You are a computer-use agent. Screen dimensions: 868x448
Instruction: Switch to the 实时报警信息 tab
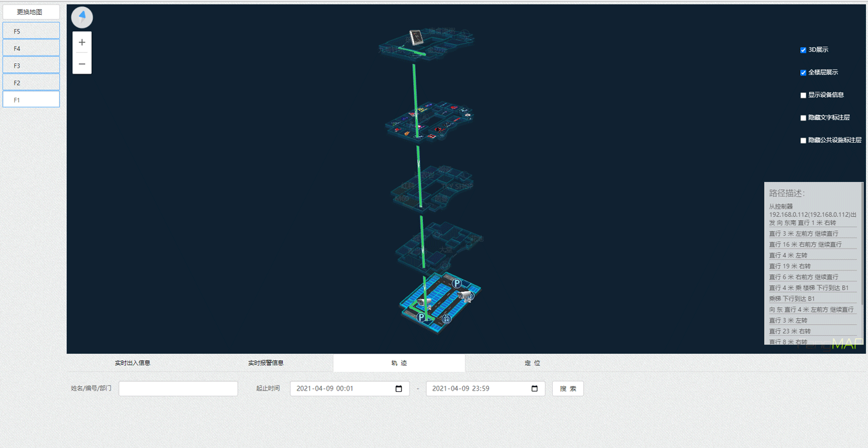265,363
